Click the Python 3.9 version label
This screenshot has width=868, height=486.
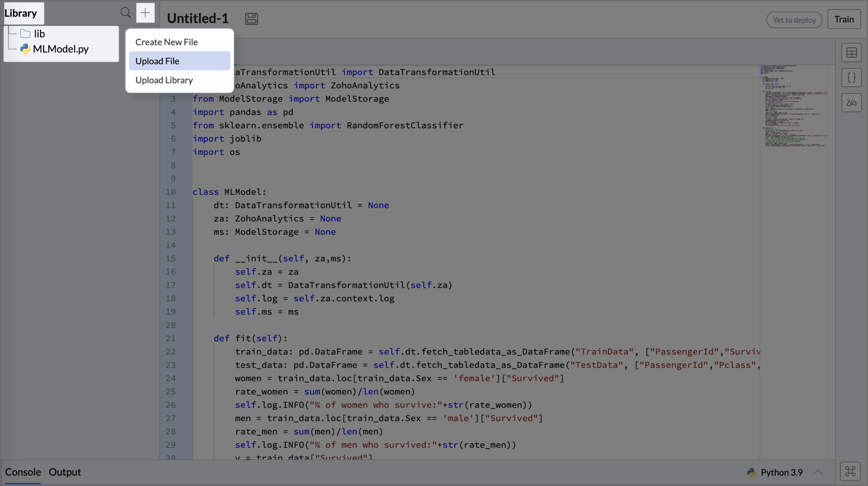pyautogui.click(x=781, y=472)
